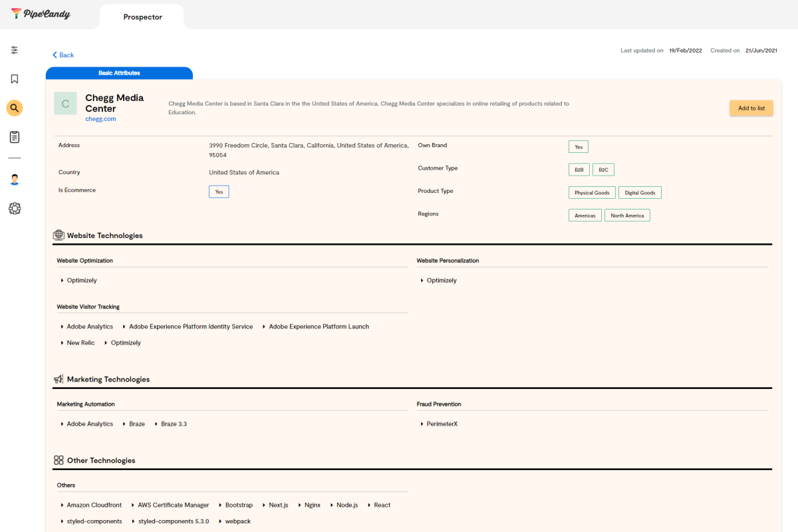Switch to the Prospector tab
Screen dimensions: 798x532
tap(142, 17)
